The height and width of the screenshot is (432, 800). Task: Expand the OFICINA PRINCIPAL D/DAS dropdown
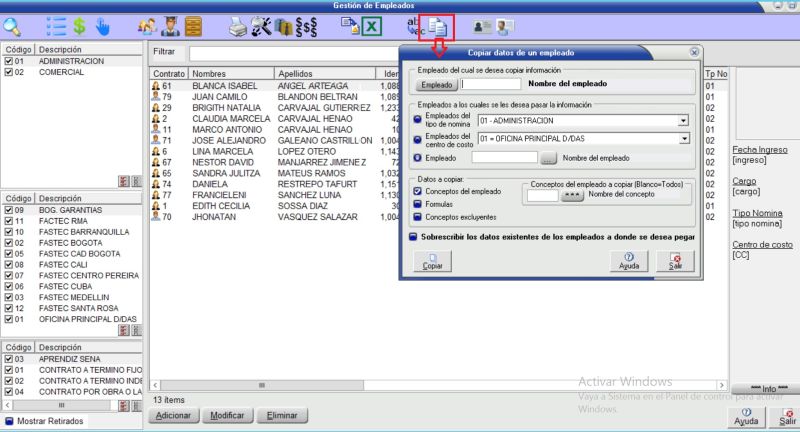[683, 138]
